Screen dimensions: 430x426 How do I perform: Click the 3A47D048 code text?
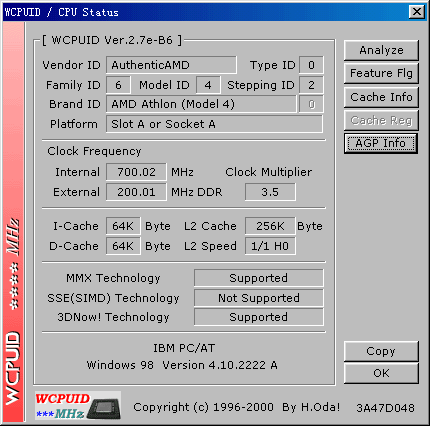click(385, 408)
